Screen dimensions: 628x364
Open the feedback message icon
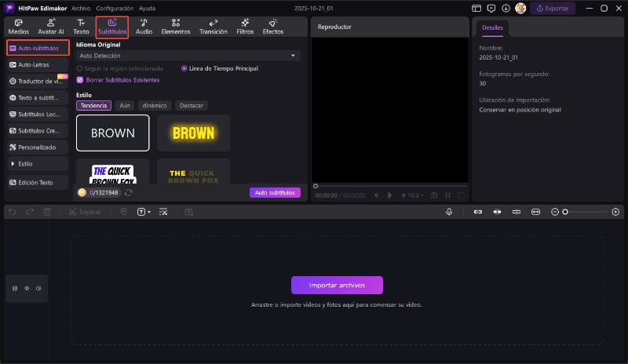click(491, 8)
